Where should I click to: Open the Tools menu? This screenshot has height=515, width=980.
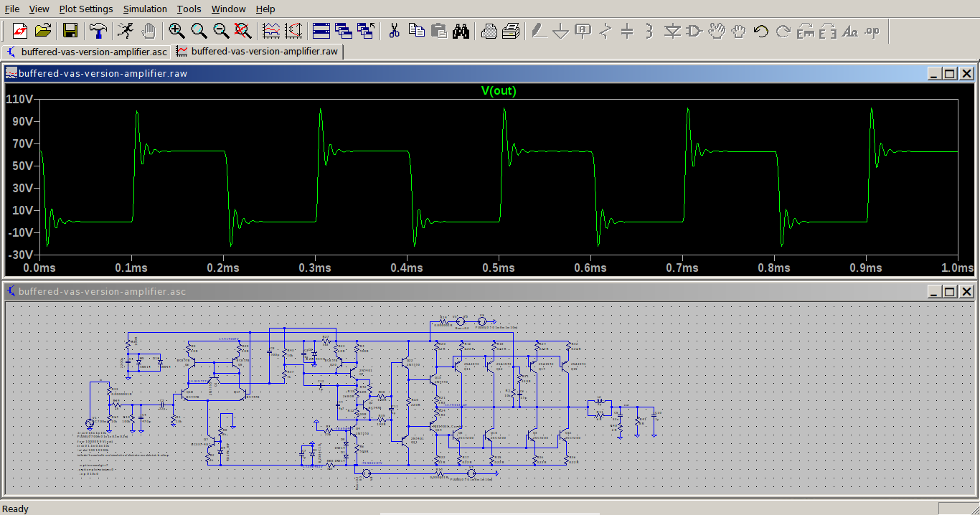point(189,9)
